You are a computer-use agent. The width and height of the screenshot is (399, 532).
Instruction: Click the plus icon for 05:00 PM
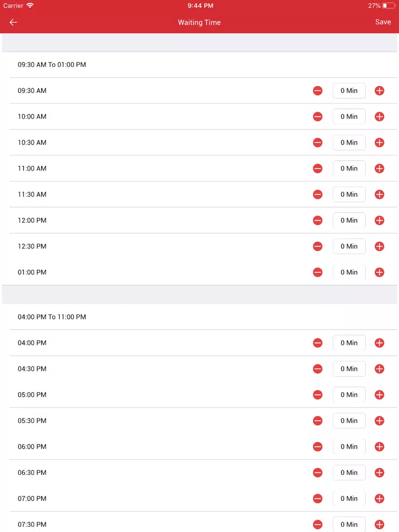tap(379, 395)
